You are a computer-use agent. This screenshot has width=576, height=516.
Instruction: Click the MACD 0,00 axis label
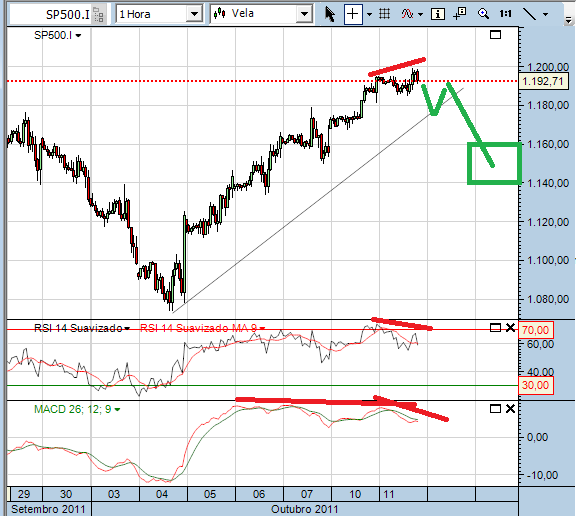537,437
